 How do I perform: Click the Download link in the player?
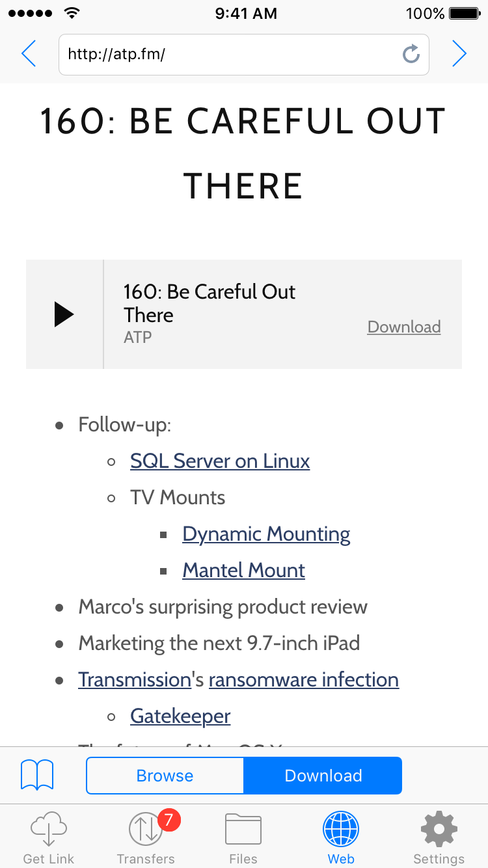[404, 327]
